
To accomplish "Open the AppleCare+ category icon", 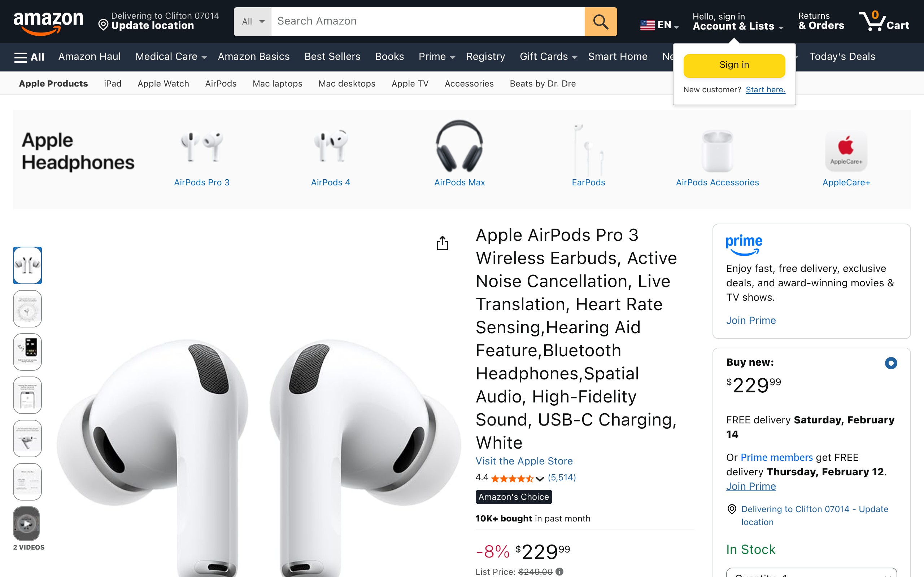I will click(x=846, y=151).
